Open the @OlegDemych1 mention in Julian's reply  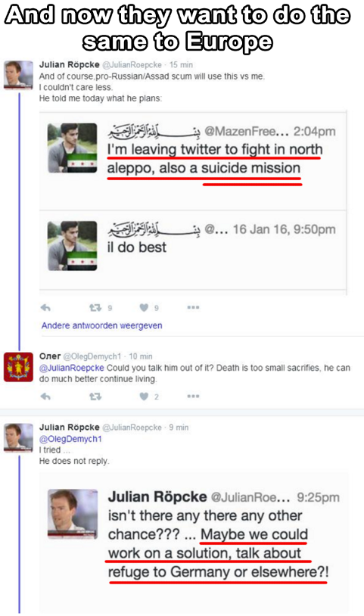tap(70, 438)
